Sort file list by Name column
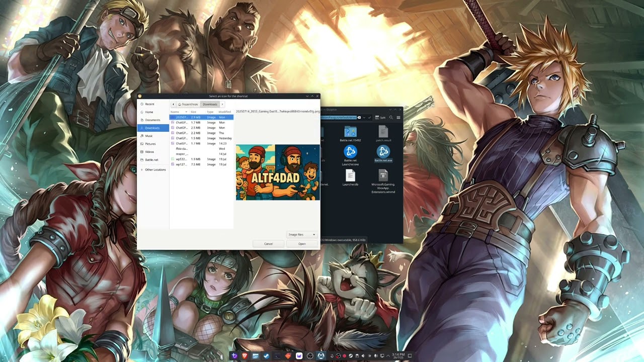 [x=179, y=112]
